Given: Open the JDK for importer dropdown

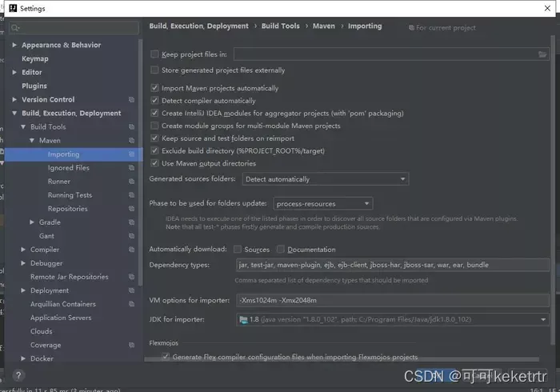Looking at the screenshot, I should pos(393,319).
